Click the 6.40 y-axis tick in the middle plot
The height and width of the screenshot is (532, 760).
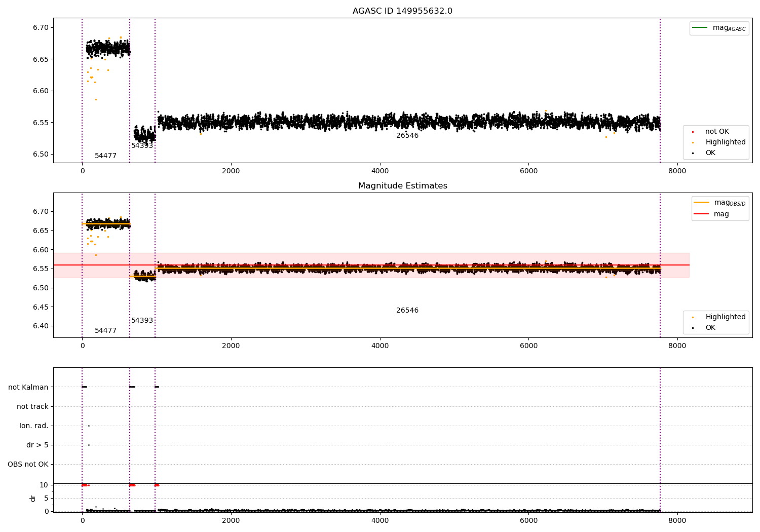pyautogui.click(x=41, y=326)
